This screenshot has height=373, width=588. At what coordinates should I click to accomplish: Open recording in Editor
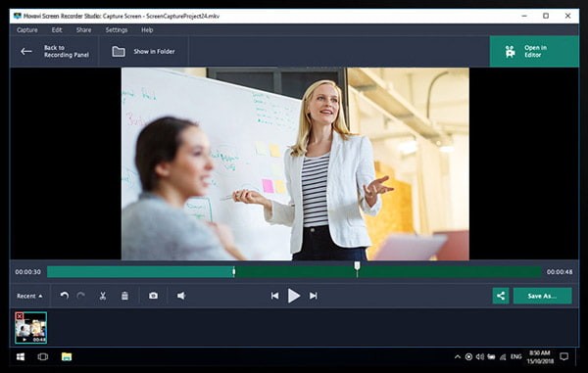point(534,51)
